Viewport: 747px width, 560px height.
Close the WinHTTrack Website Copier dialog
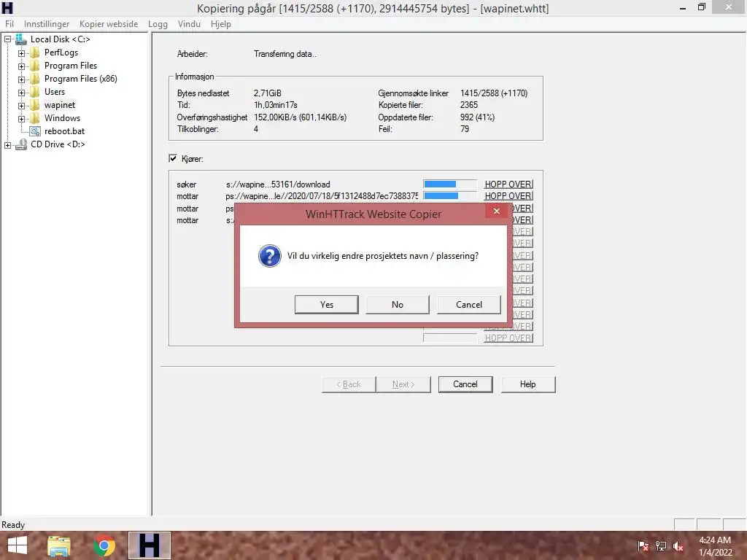point(496,211)
